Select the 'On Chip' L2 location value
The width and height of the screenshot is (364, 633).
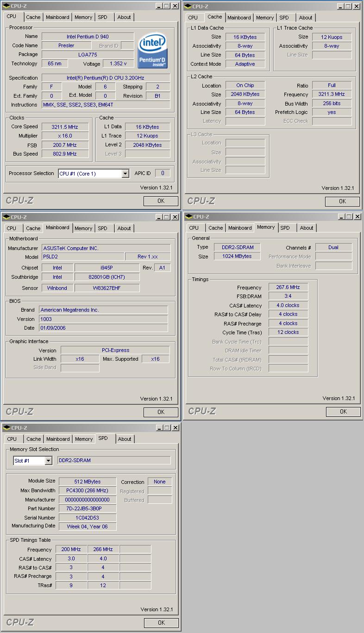[x=245, y=85]
